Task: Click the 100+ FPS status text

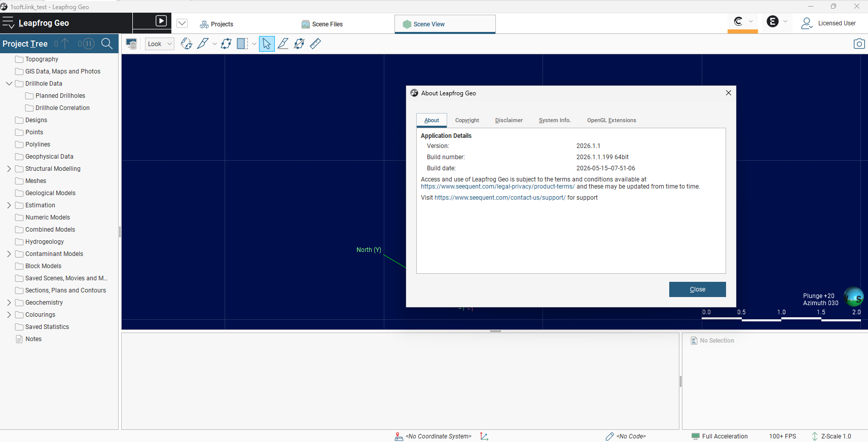Action: pyautogui.click(x=782, y=436)
